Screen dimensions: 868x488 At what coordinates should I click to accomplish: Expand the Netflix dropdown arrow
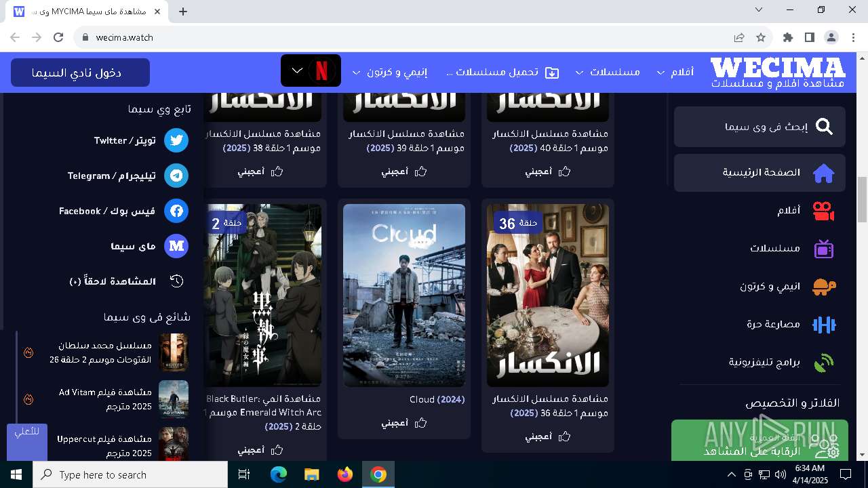[x=297, y=70]
